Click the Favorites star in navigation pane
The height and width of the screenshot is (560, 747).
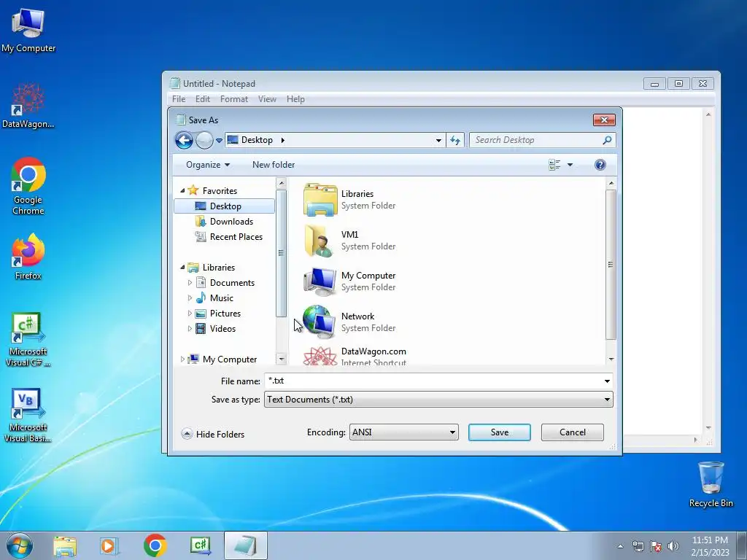(x=193, y=190)
